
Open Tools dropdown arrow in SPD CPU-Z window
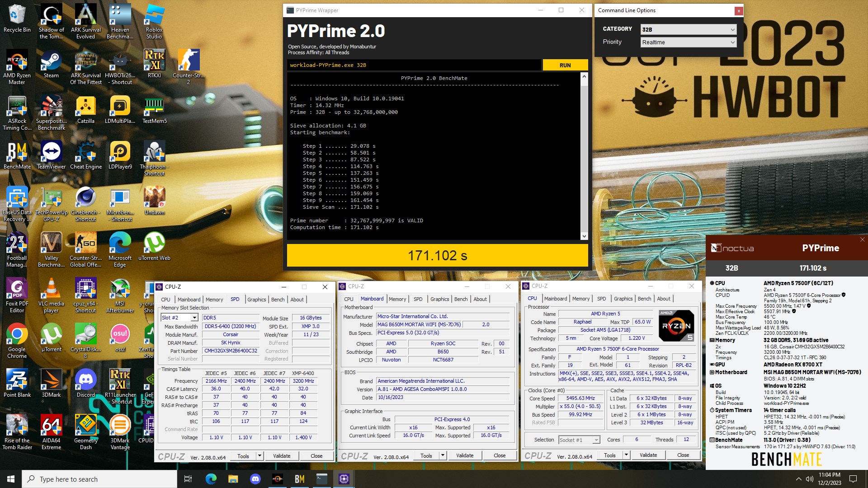click(x=260, y=456)
